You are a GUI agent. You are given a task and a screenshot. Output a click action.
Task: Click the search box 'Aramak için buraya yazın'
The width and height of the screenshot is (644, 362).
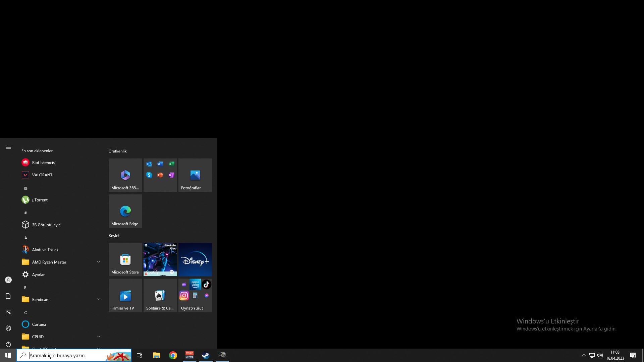[74, 355]
